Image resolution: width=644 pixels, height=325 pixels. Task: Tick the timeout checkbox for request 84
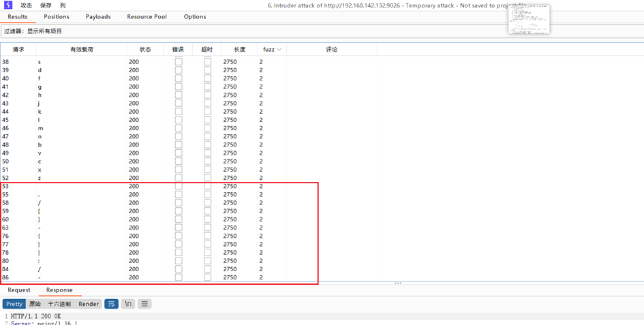pyautogui.click(x=207, y=268)
